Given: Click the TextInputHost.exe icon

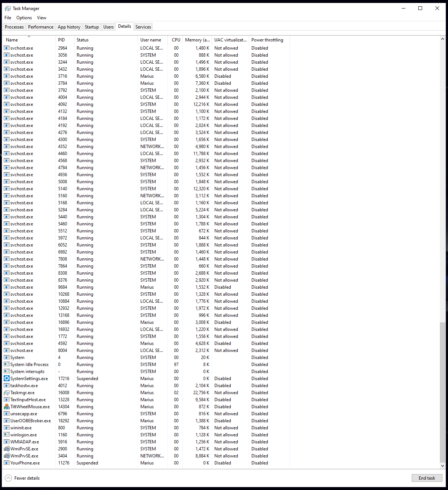Looking at the screenshot, I should pos(7,400).
